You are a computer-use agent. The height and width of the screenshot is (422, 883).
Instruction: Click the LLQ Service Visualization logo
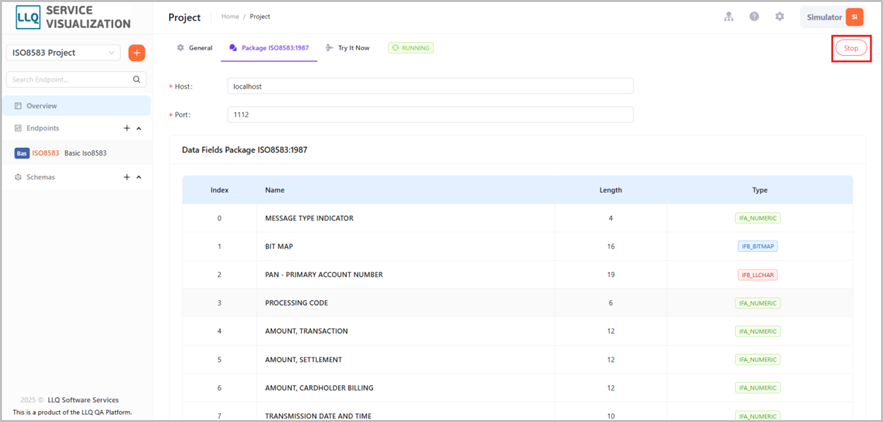tap(73, 17)
